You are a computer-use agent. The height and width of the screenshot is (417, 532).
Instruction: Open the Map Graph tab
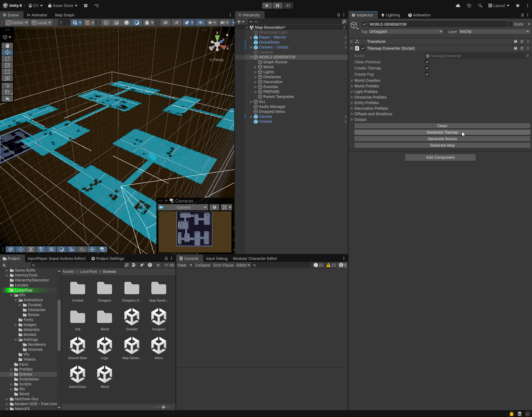point(65,15)
